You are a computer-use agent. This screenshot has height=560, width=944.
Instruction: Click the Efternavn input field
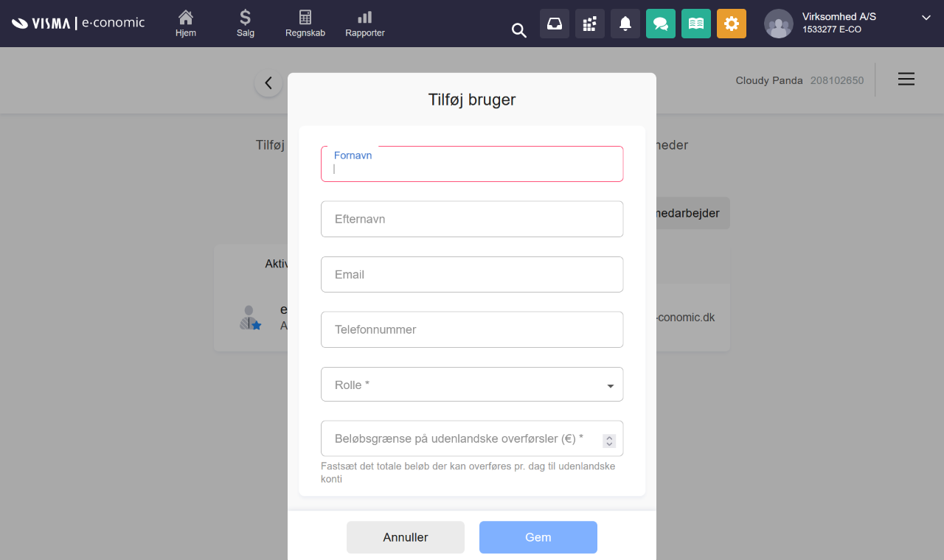472,219
